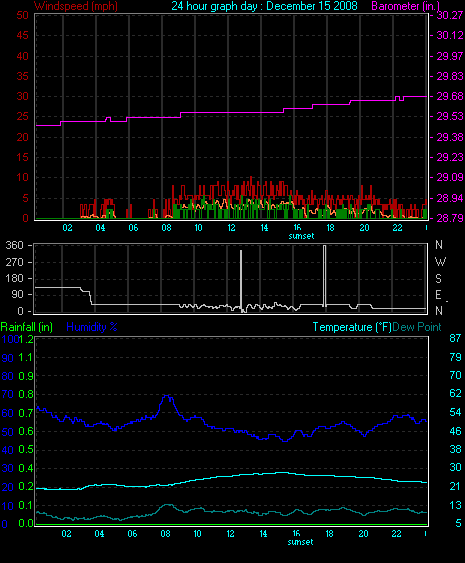Screen dimensions: 465x563
Task: Select barometer scale value 29.97
Action: point(450,56)
